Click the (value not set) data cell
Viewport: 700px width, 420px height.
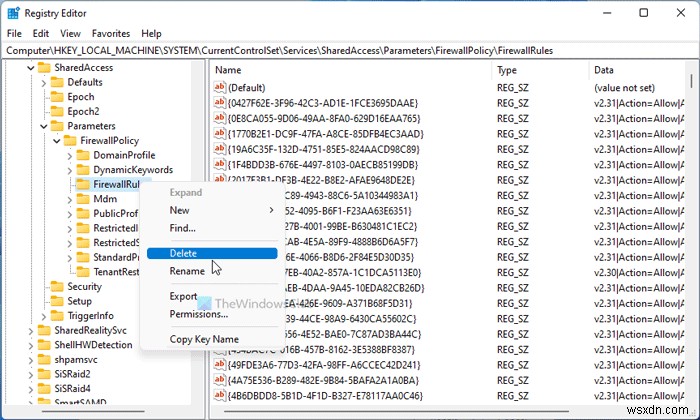(624, 88)
